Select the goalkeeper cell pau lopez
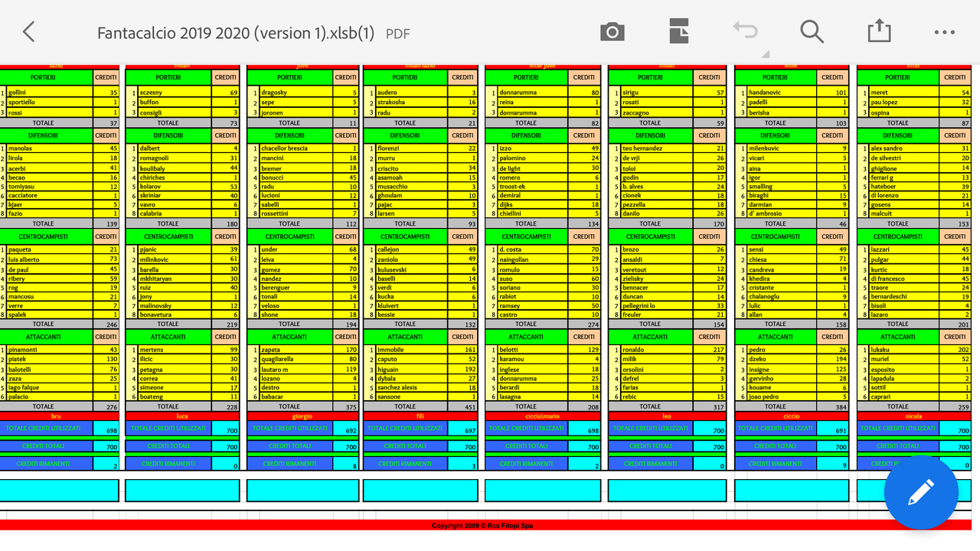This screenshot has width=980, height=551. [905, 103]
